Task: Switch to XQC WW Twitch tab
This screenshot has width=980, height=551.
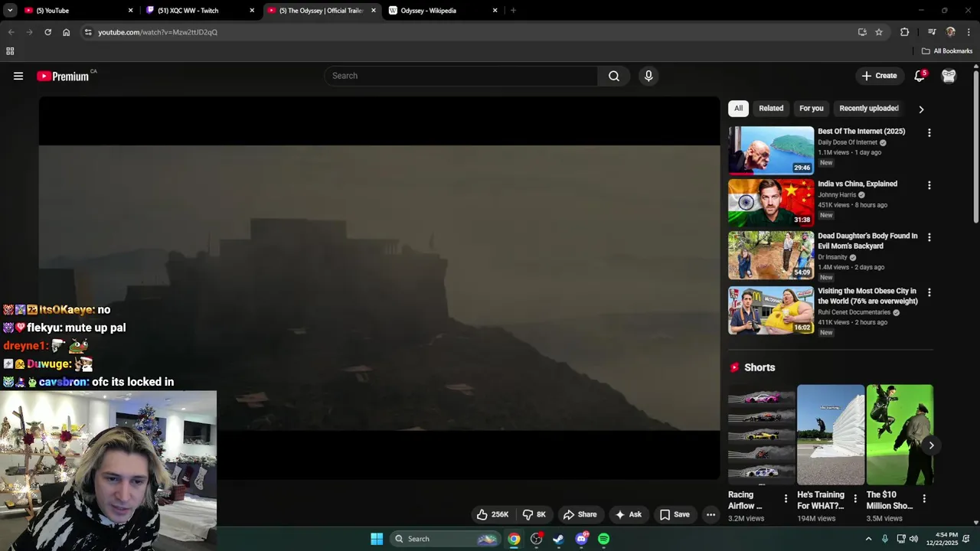Action: [201, 11]
